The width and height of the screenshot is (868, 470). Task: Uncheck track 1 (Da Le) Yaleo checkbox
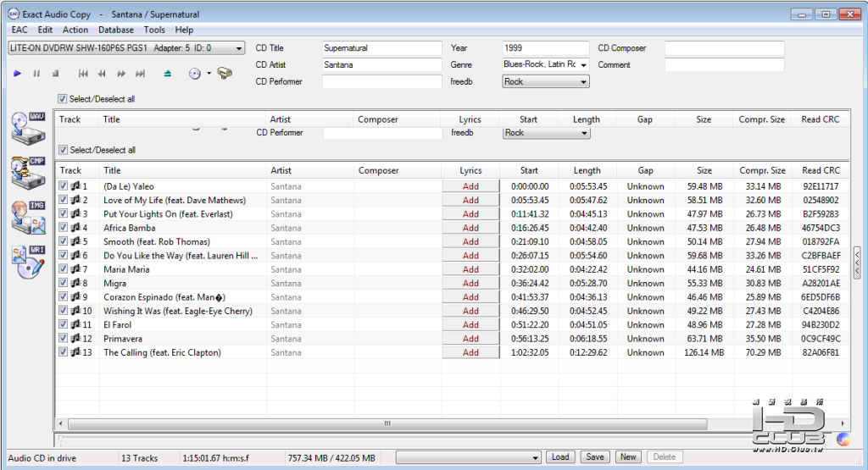[x=63, y=185]
